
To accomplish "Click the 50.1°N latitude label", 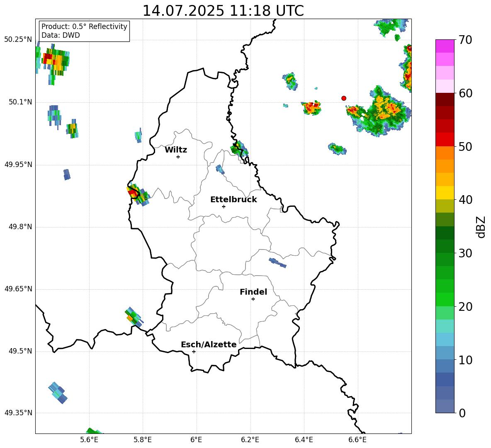I will [20, 102].
